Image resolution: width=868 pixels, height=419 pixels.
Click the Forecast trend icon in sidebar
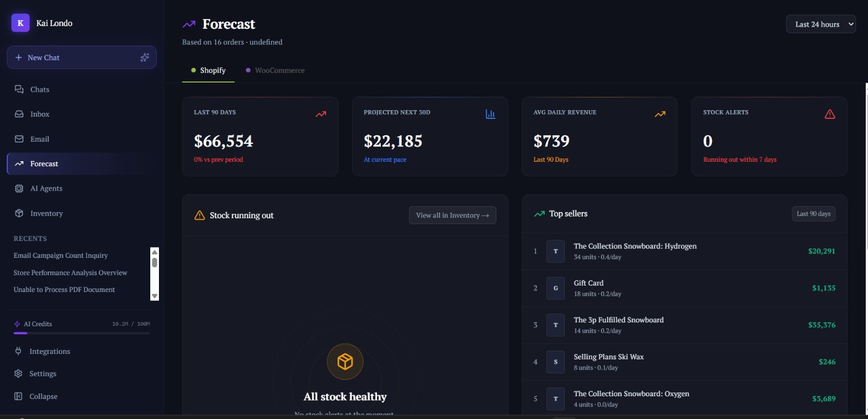[19, 163]
